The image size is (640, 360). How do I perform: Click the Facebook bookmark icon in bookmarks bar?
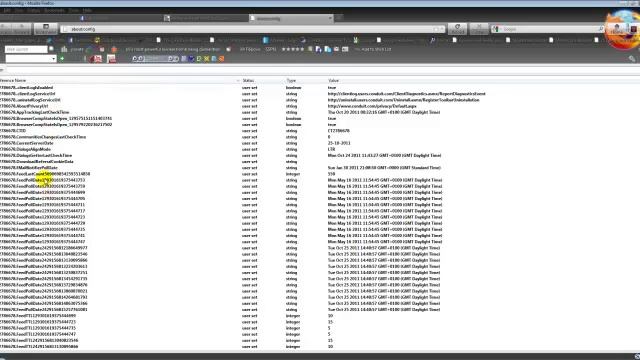point(71,40)
